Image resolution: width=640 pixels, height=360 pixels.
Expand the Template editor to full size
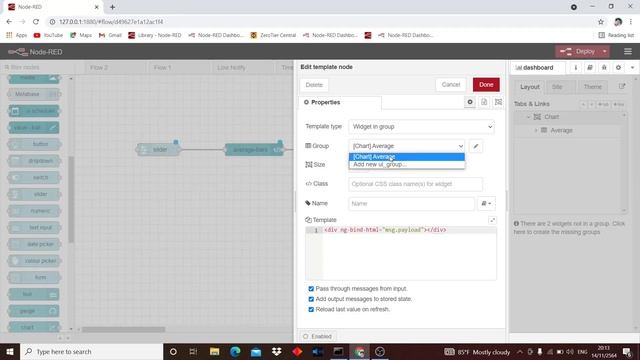(x=492, y=220)
